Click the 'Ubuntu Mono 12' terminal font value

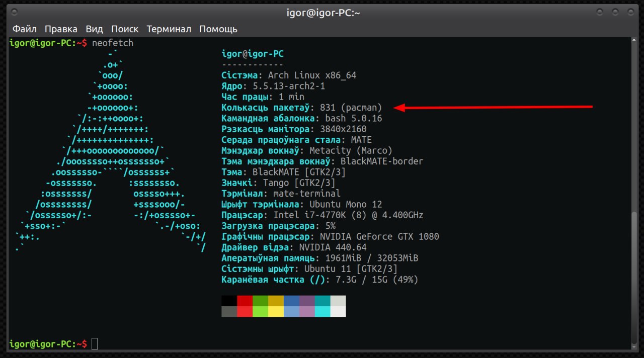tap(346, 204)
